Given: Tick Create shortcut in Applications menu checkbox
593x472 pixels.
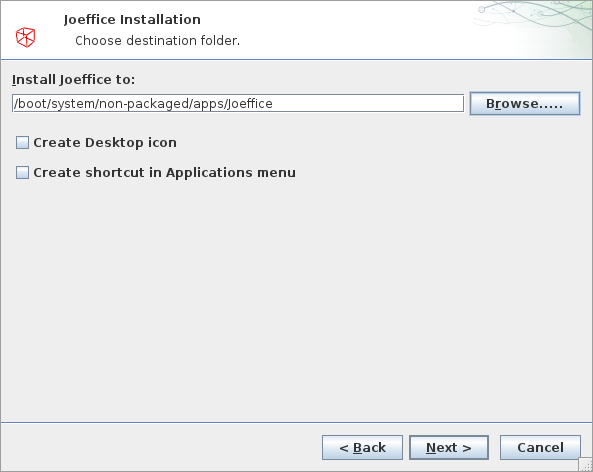Looking at the screenshot, I should point(22,172).
